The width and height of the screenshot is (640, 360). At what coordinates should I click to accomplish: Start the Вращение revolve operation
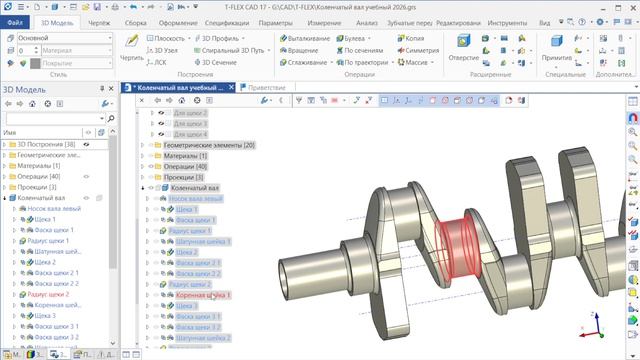299,50
